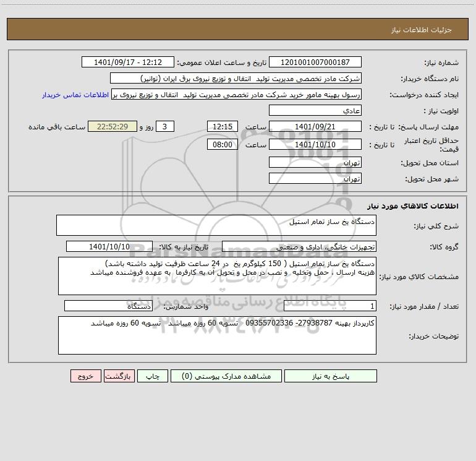Click the label 'توضیحات خریدار:'
The width and height of the screenshot is (476, 461).
(x=433, y=336)
